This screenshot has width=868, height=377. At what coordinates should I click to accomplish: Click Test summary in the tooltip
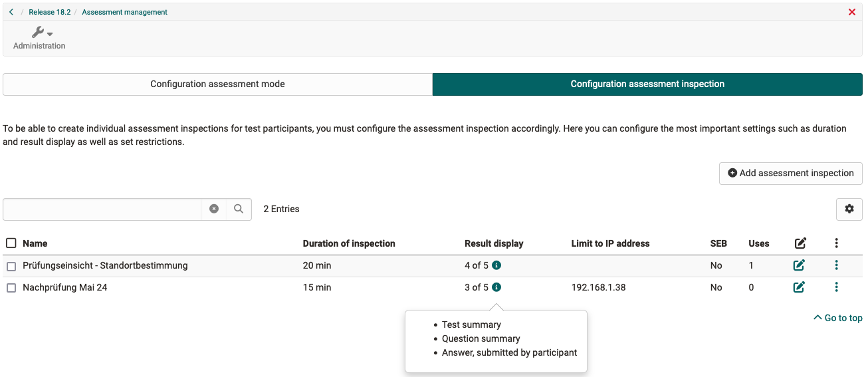[x=471, y=324]
